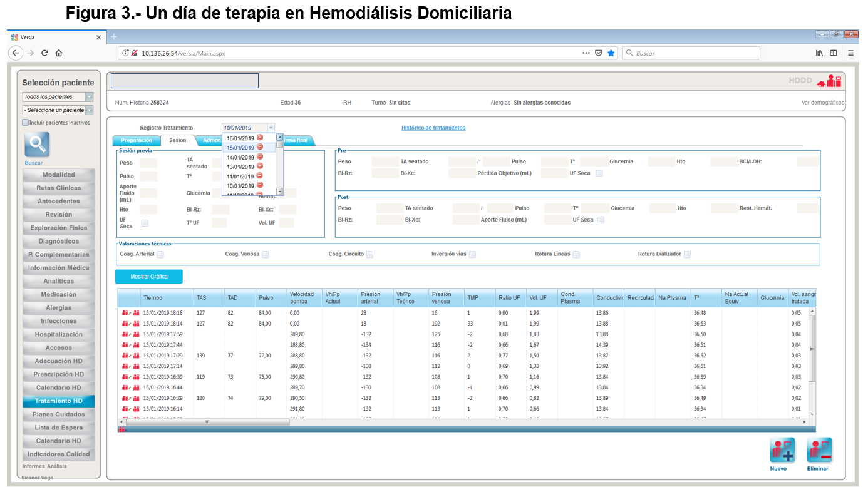Click red delete icon next to 16/01/2019
This screenshot has width=868, height=487.
click(260, 138)
